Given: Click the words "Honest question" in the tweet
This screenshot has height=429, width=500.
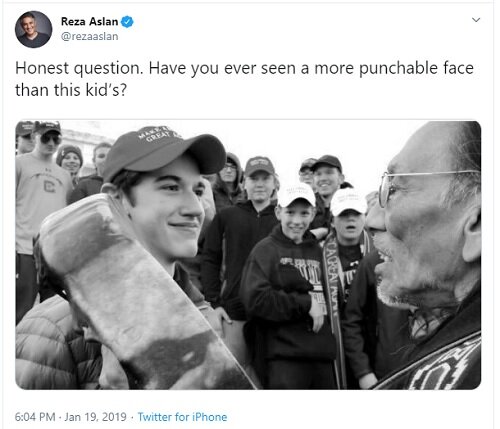Looking at the screenshot, I should (x=77, y=68).
